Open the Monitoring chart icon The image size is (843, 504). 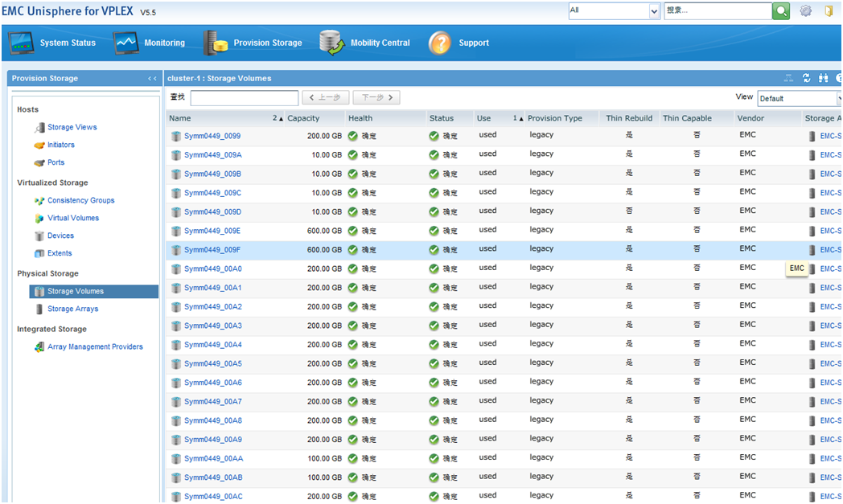click(x=126, y=43)
